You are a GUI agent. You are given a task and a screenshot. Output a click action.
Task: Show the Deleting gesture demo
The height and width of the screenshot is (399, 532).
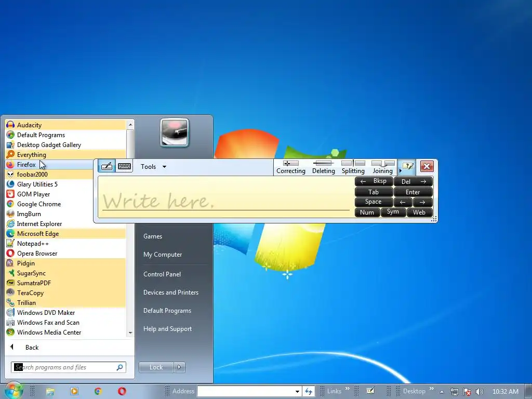[323, 167]
